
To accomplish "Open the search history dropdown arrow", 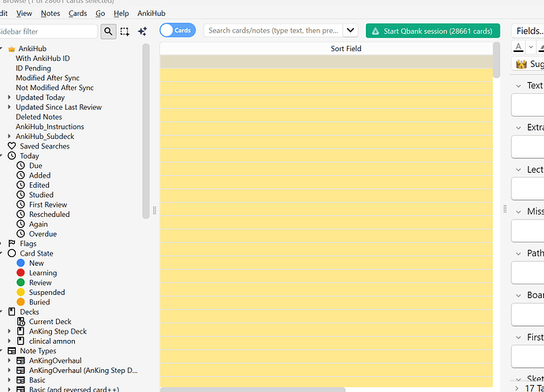I will pyautogui.click(x=350, y=31).
